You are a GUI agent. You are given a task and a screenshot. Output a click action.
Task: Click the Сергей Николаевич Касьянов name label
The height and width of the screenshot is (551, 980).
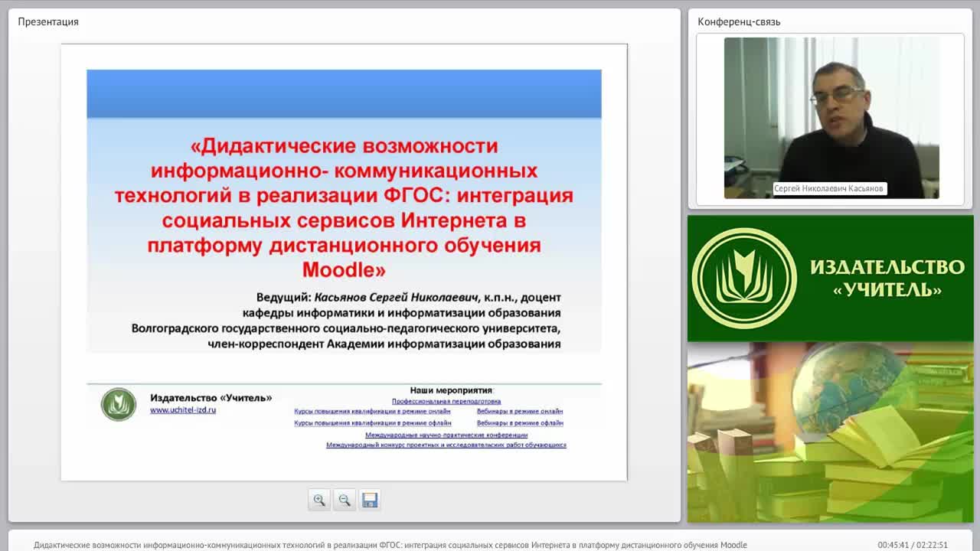coord(829,188)
